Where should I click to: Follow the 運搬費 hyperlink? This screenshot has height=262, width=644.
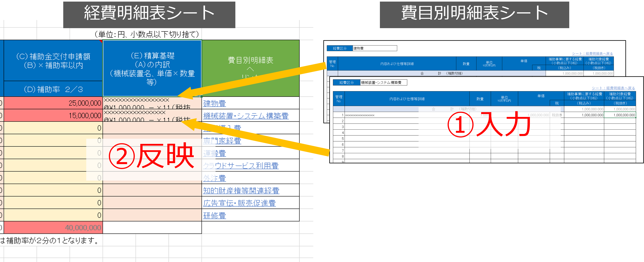pyautogui.click(x=215, y=153)
